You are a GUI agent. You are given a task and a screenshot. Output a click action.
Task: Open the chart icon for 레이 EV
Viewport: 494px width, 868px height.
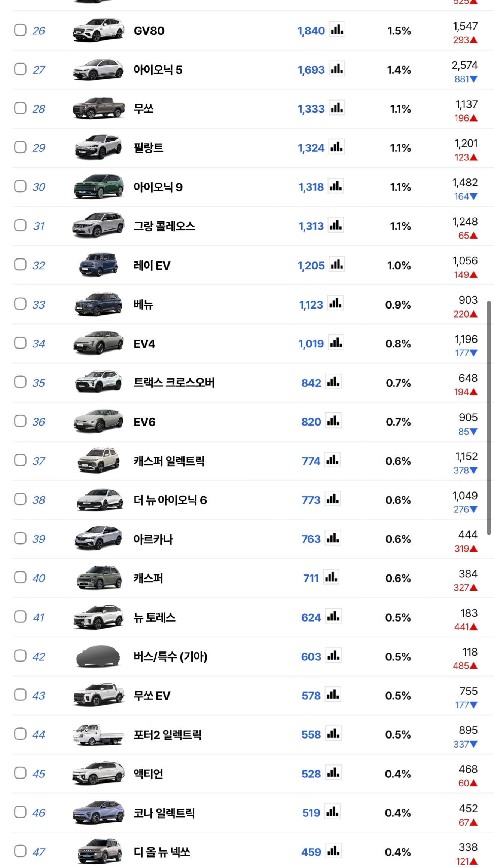pos(337,264)
